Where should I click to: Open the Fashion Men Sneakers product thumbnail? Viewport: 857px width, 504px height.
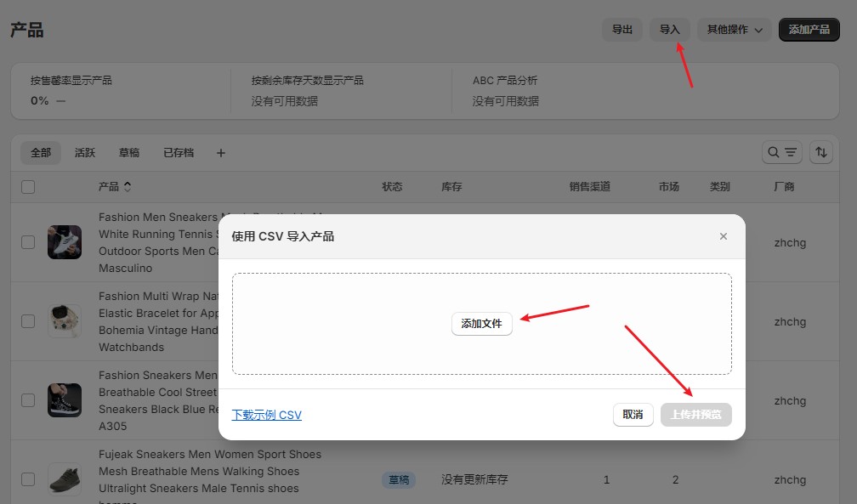pyautogui.click(x=65, y=242)
